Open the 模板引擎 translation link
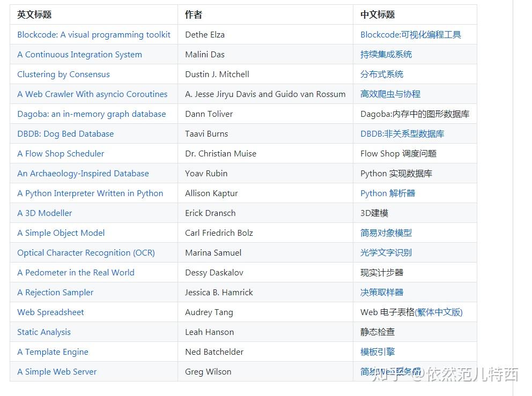Screen dimensions: 532x396 coord(378,352)
